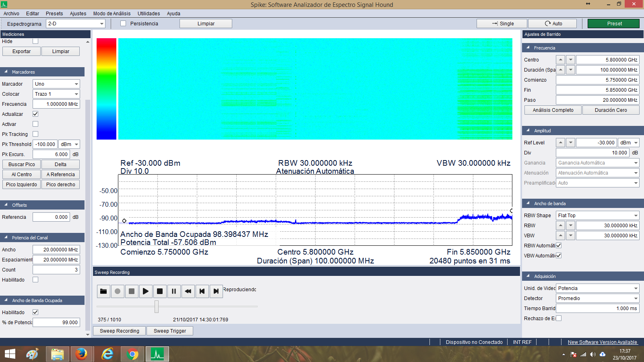Uncheck RBW Automático checkbox
This screenshot has height=362, width=644.
click(559, 245)
